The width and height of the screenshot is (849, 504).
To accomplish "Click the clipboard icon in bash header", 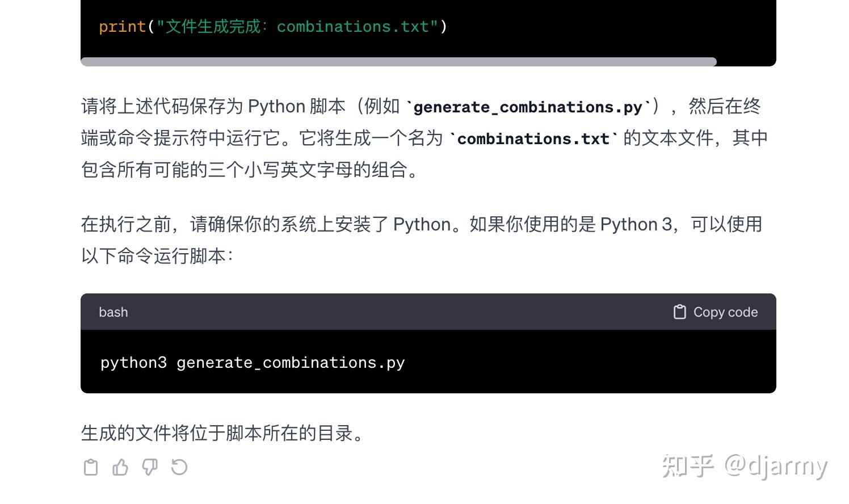I will coord(679,312).
